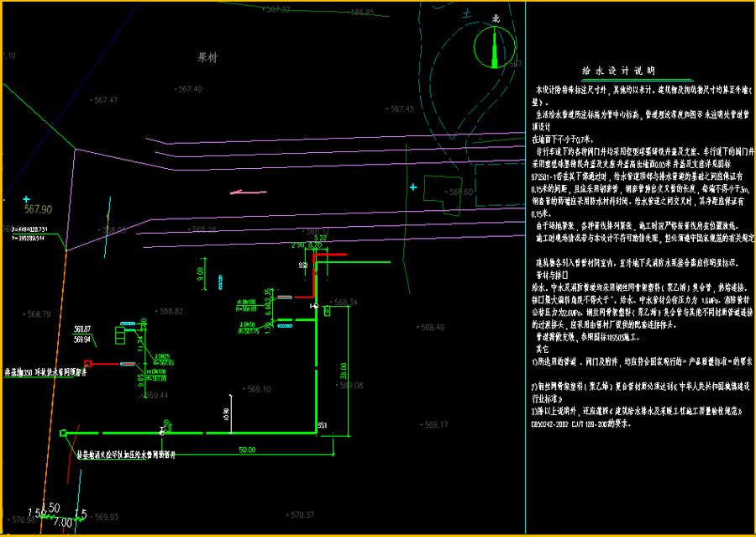Select the 7.00 dimension at bottom left

pos(62,523)
